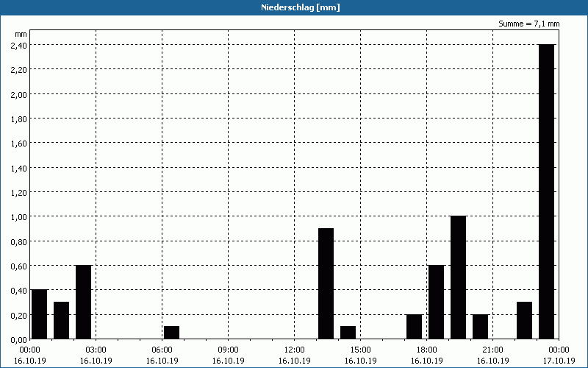588x368 pixels.
Task: Click the mm unit label above the y-axis
Action: [21, 34]
